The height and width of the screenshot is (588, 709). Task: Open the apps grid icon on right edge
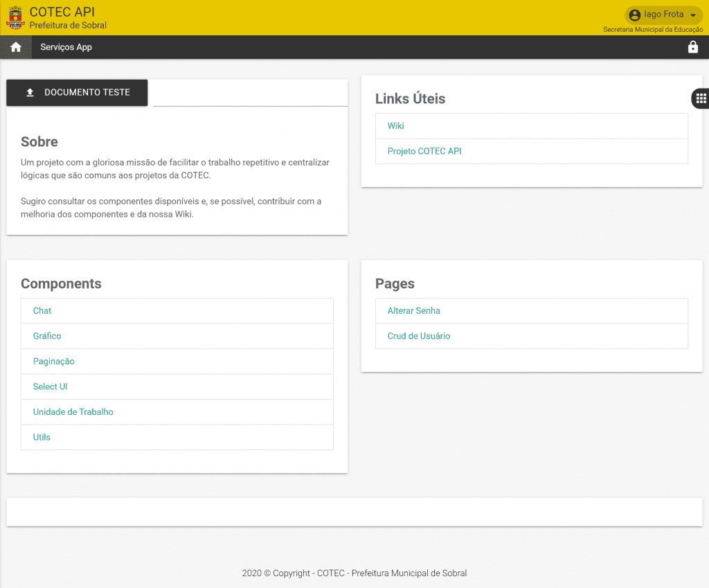coord(701,98)
